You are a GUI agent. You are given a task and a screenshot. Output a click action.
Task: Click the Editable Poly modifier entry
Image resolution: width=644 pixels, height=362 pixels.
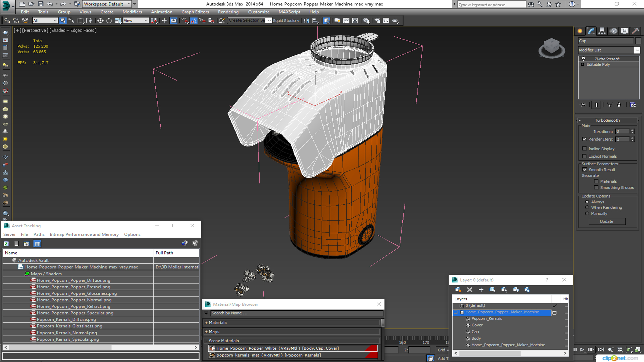point(598,64)
